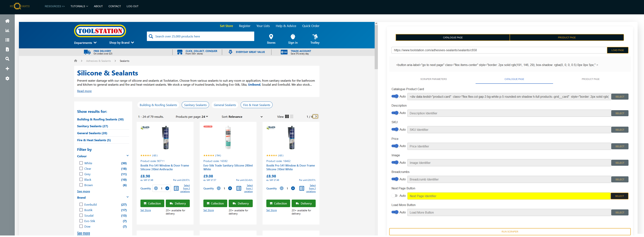The image size is (644, 237).
Task: Go to next results page arrow
Action: click(315, 116)
